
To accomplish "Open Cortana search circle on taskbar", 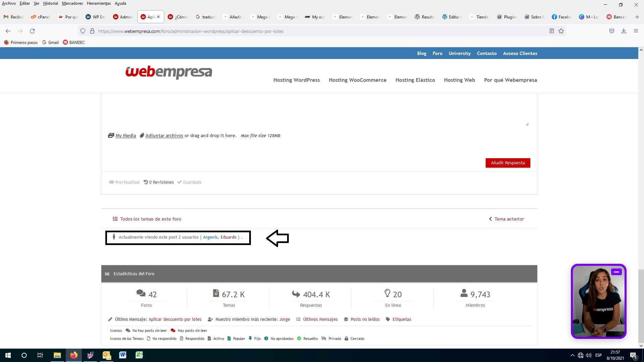I will click(24, 355).
